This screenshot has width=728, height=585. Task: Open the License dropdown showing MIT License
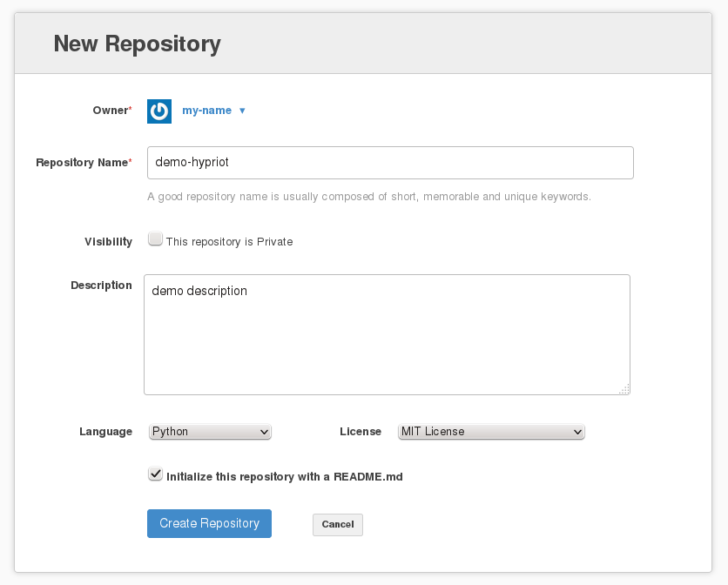490,431
